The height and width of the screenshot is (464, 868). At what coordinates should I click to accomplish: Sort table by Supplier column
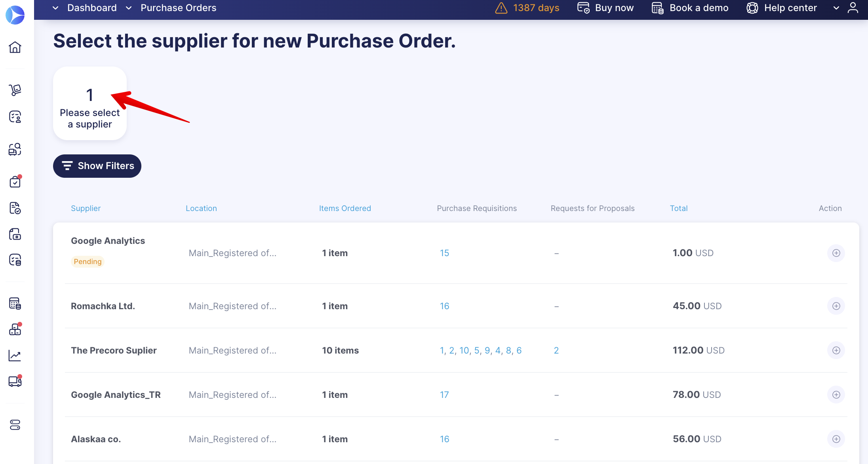86,208
